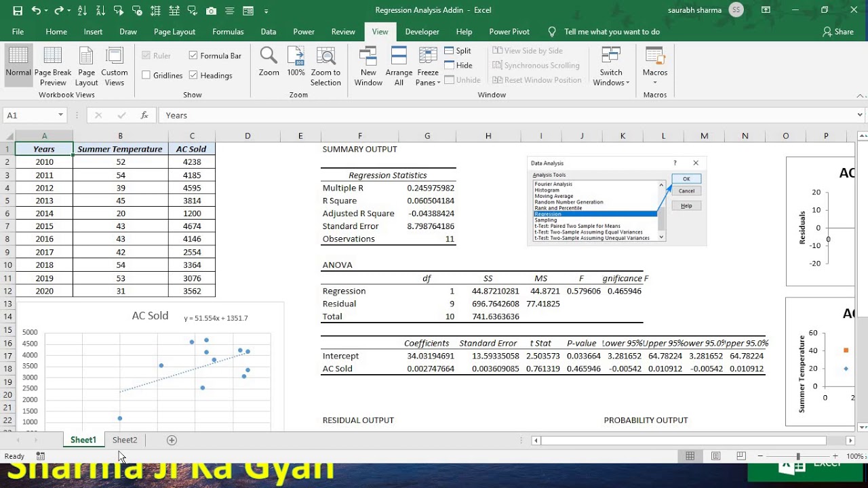The image size is (868, 488).
Task: Undo the last action
Action: pos(36,11)
